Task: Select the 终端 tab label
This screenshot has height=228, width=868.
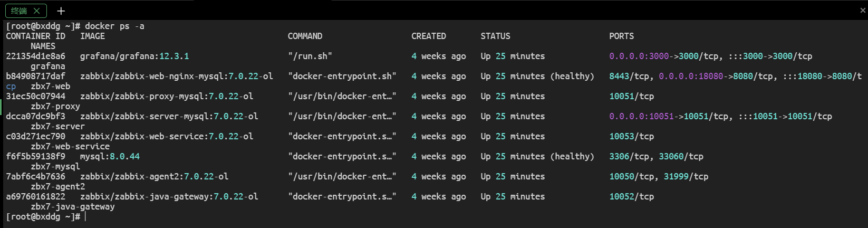Action: [19, 11]
